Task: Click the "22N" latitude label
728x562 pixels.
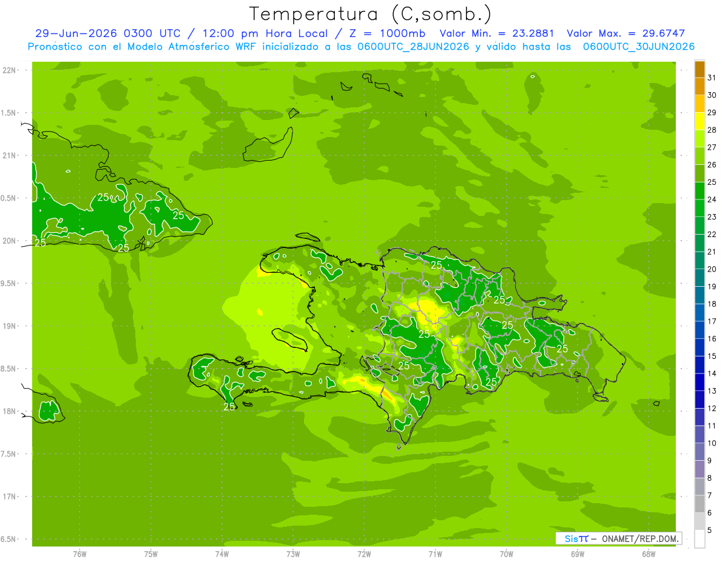Action: tap(10, 70)
